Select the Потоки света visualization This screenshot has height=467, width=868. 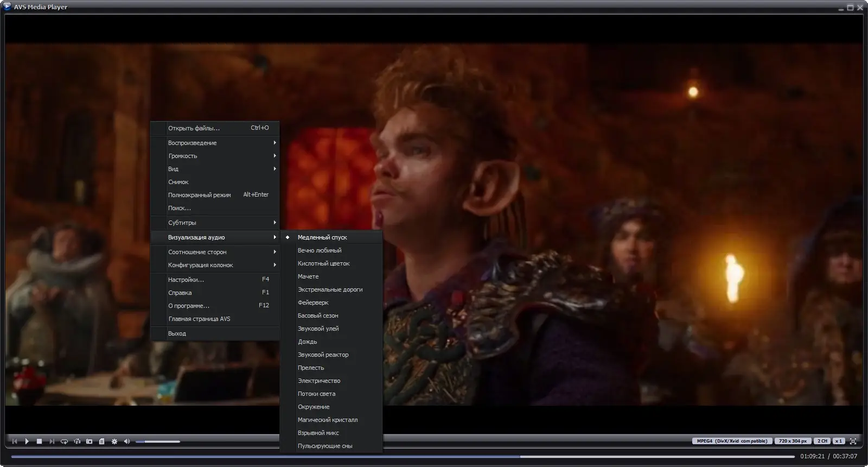[331, 394]
